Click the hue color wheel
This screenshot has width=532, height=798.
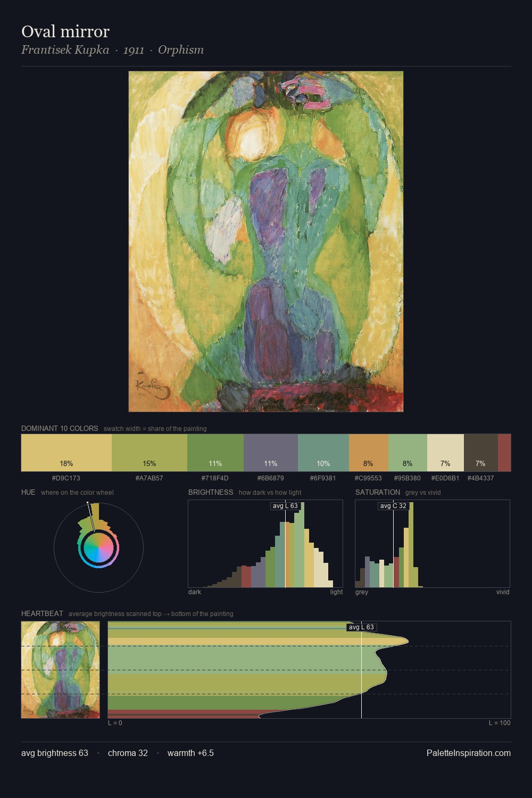(x=98, y=547)
